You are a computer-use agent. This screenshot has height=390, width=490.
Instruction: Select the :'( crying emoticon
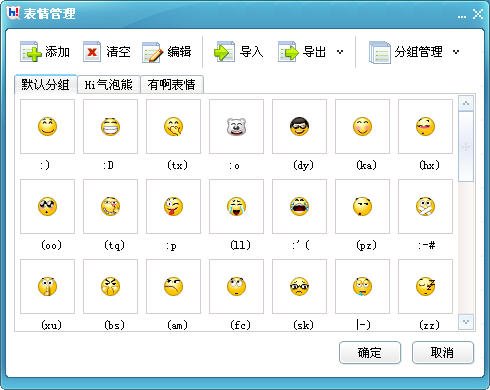[299, 207]
